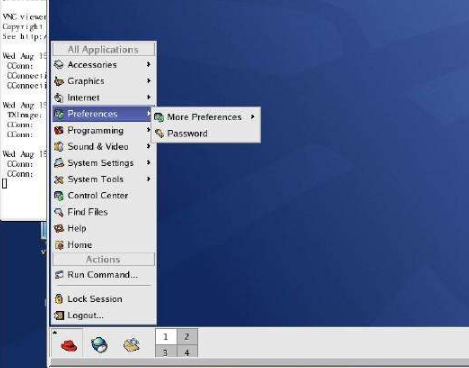Click the red hat main menu button

click(x=69, y=345)
